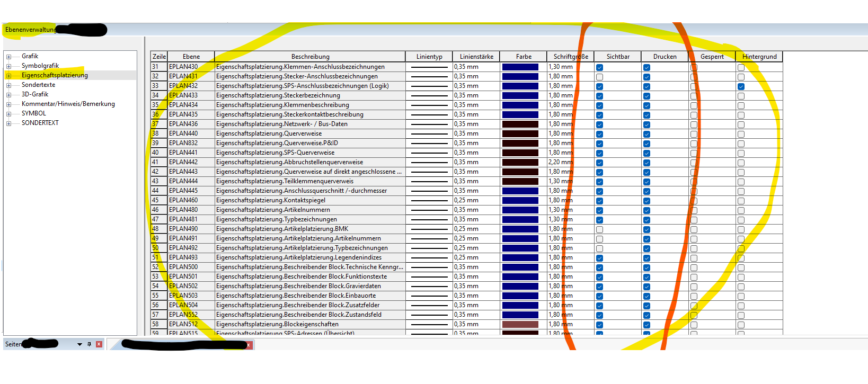Open reddish-brown color swatch for EPLAN512
868x384 pixels.
520,324
